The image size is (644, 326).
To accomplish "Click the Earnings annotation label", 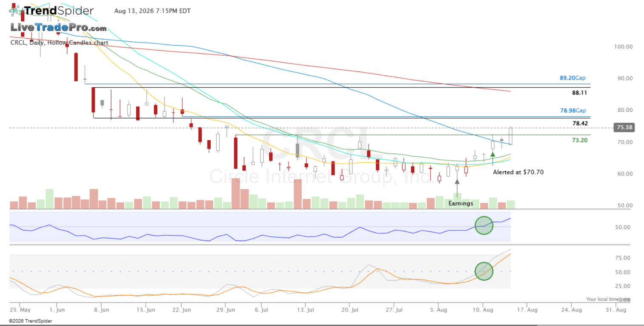I will coord(461,204).
